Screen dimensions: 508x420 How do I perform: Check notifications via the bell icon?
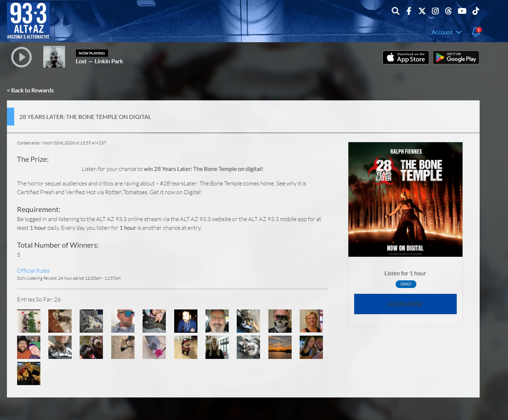pos(476,32)
